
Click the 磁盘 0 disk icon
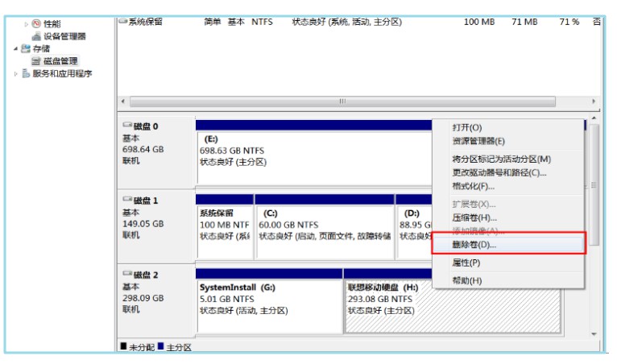point(127,126)
